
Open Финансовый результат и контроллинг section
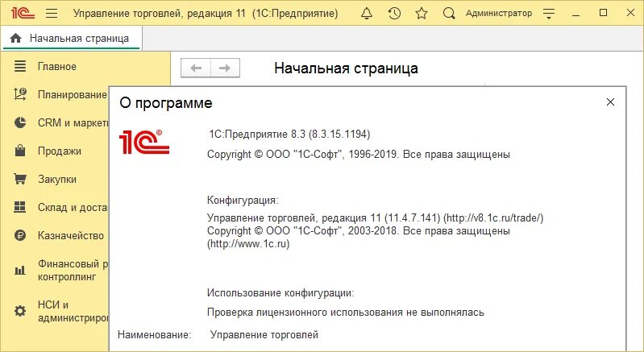73,271
